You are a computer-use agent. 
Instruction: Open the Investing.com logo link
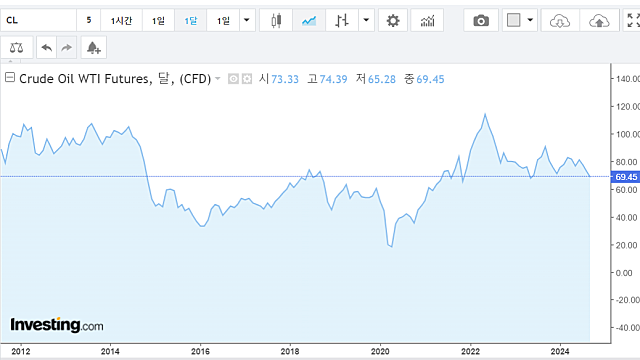tap(57, 325)
